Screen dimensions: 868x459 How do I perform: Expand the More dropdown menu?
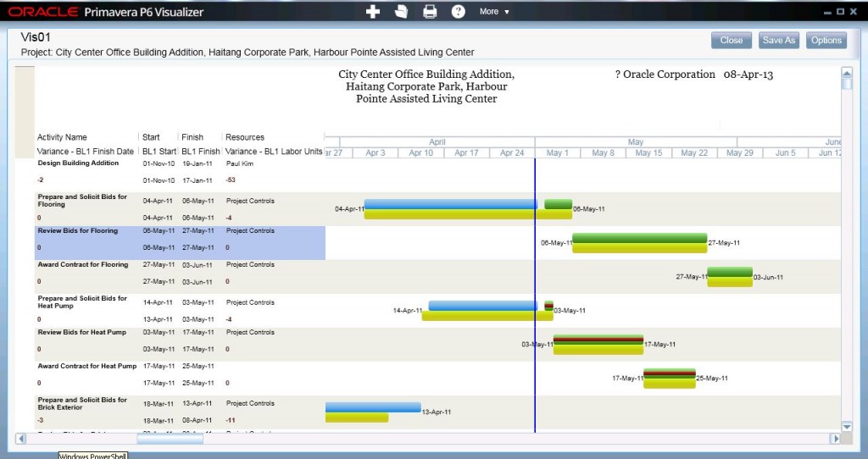pos(494,12)
